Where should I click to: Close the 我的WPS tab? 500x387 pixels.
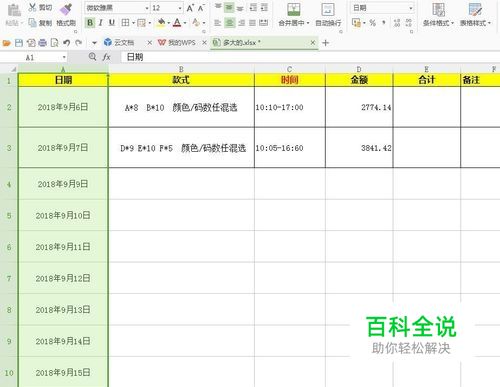[x=204, y=43]
